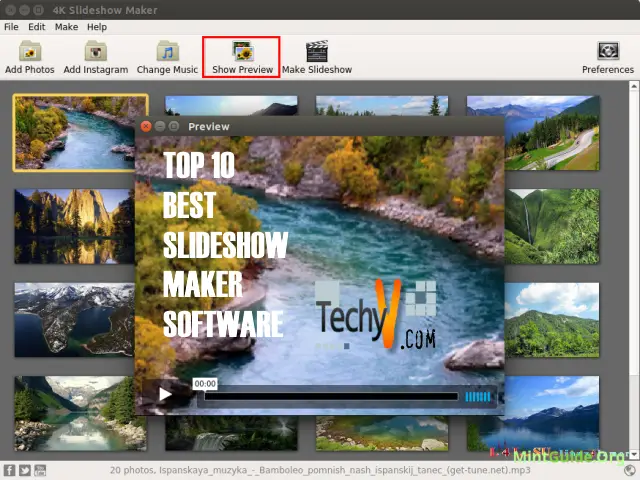Click the scrollbar down arrow
The width and height of the screenshot is (640, 480).
[x=634, y=454]
